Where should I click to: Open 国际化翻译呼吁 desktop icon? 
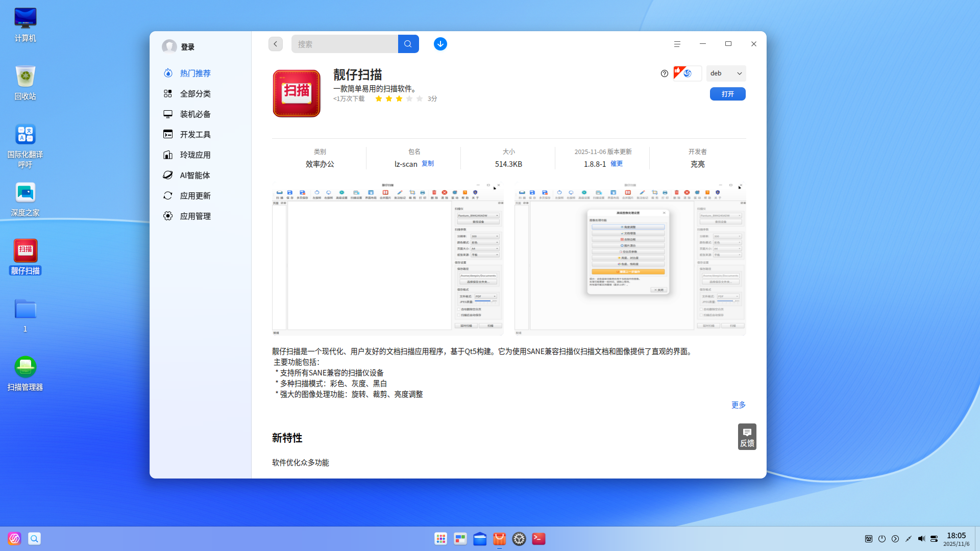click(26, 145)
